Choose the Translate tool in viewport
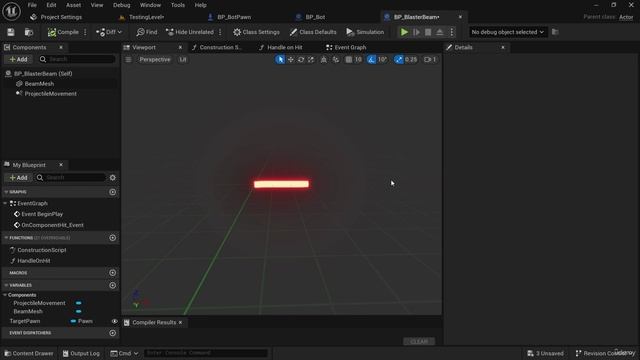Viewport: 640px width, 360px height. tap(291, 60)
